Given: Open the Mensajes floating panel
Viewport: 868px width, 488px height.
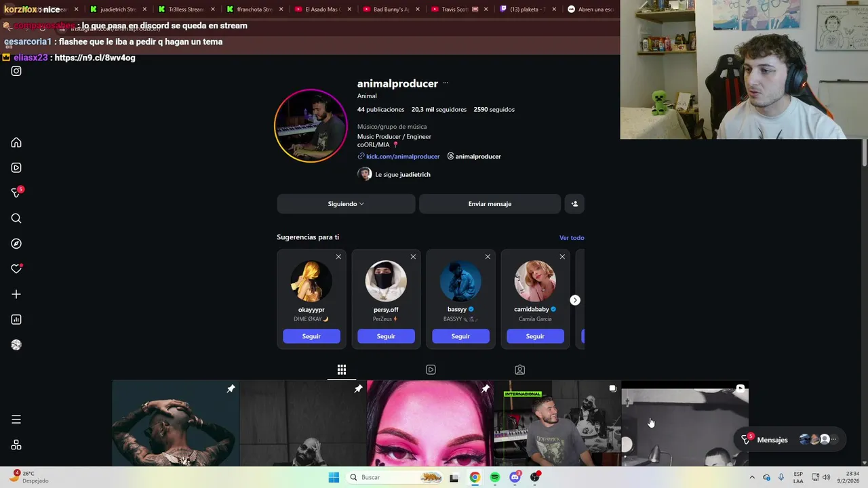Looking at the screenshot, I should pyautogui.click(x=791, y=440).
